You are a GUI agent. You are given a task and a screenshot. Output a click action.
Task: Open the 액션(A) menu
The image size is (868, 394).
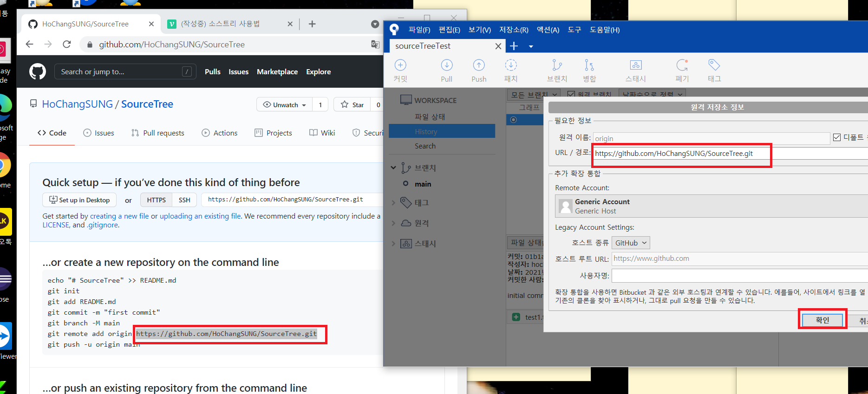point(548,30)
